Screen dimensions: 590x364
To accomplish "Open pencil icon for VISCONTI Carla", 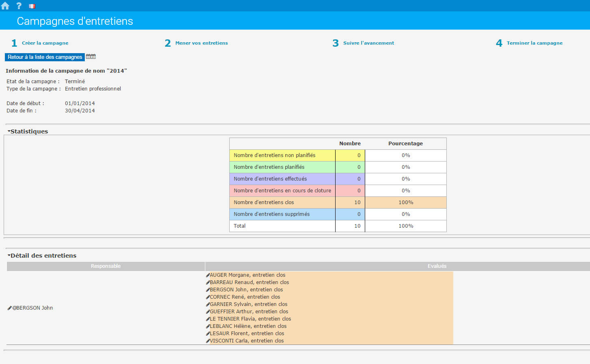I will point(208,341).
